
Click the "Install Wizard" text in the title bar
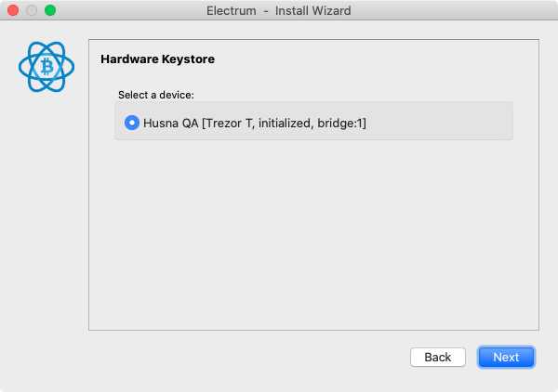tap(312, 10)
